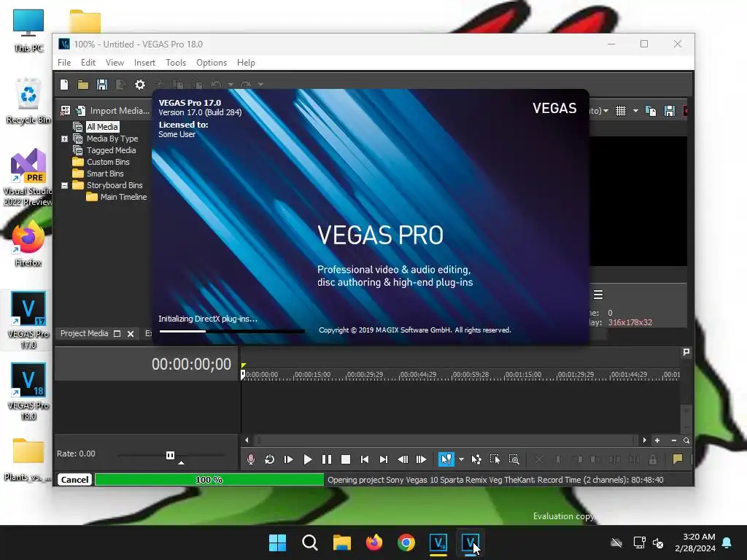Click the Rate slider handle
Image resolution: width=747 pixels, height=560 pixels.
[170, 455]
